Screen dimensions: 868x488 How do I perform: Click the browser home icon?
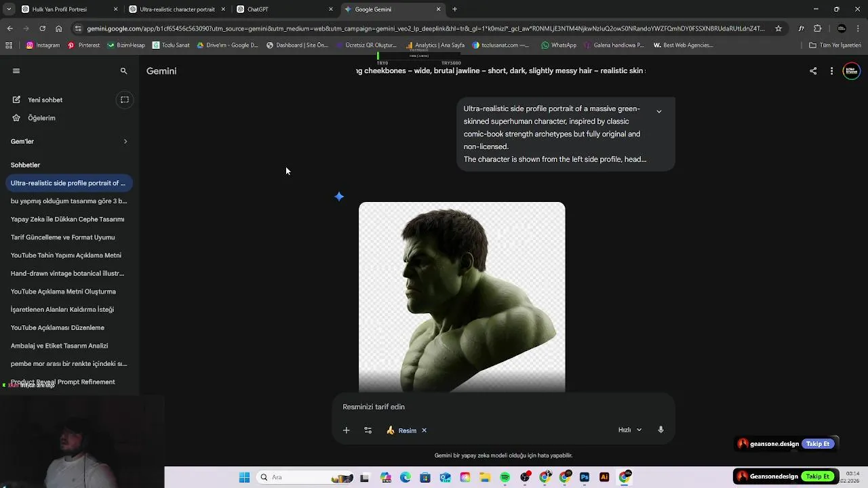pyautogui.click(x=58, y=28)
